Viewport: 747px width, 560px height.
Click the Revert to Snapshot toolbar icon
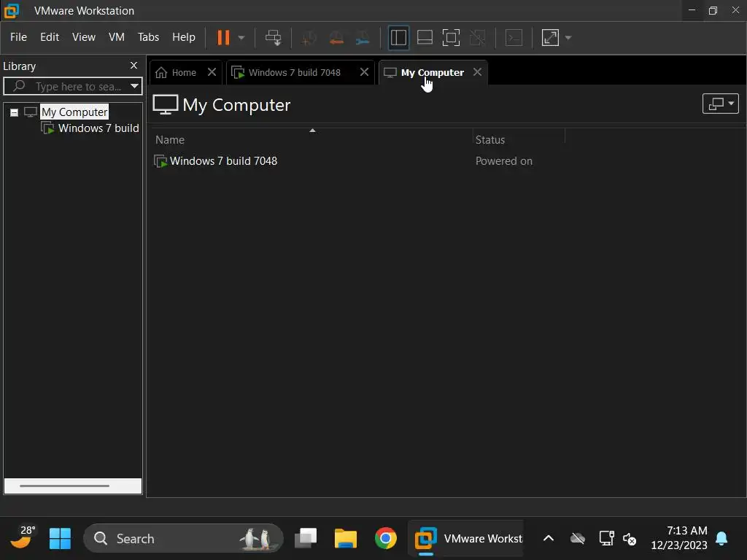[336, 38]
